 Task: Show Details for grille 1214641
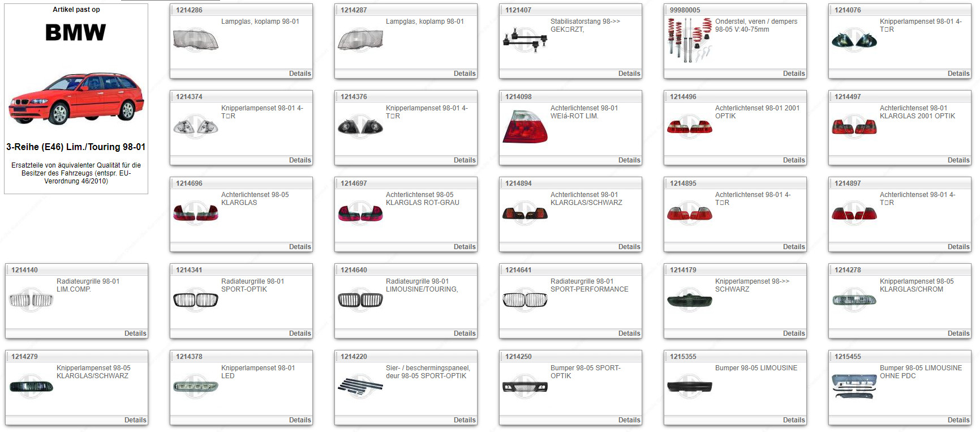tap(629, 333)
